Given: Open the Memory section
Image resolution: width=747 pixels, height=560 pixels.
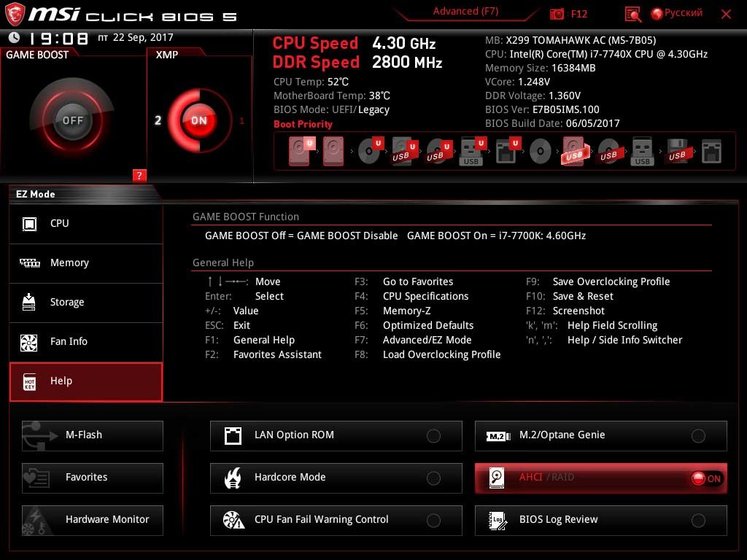Looking at the screenshot, I should pos(86,262).
